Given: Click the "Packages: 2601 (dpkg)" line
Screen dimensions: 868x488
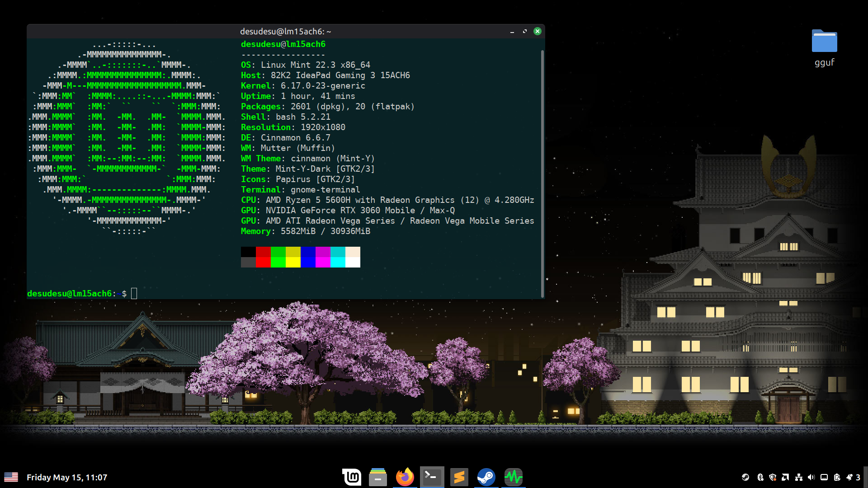Looking at the screenshot, I should point(328,107).
